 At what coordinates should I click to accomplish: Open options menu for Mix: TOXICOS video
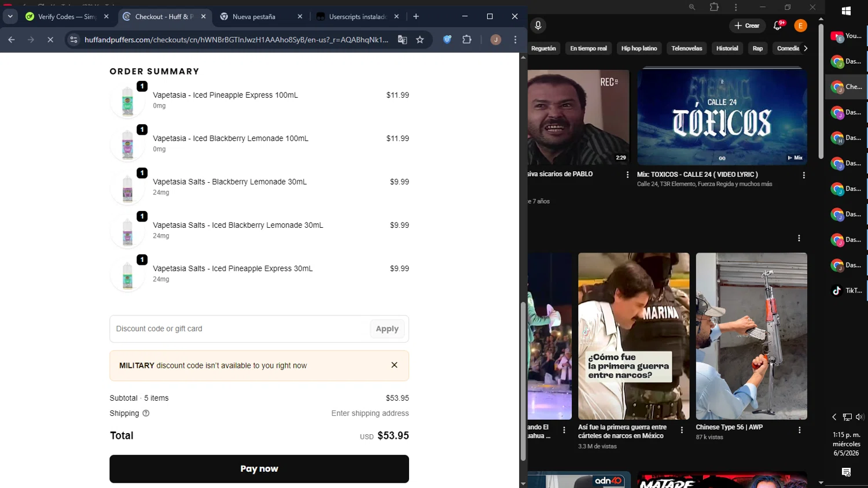(804, 175)
